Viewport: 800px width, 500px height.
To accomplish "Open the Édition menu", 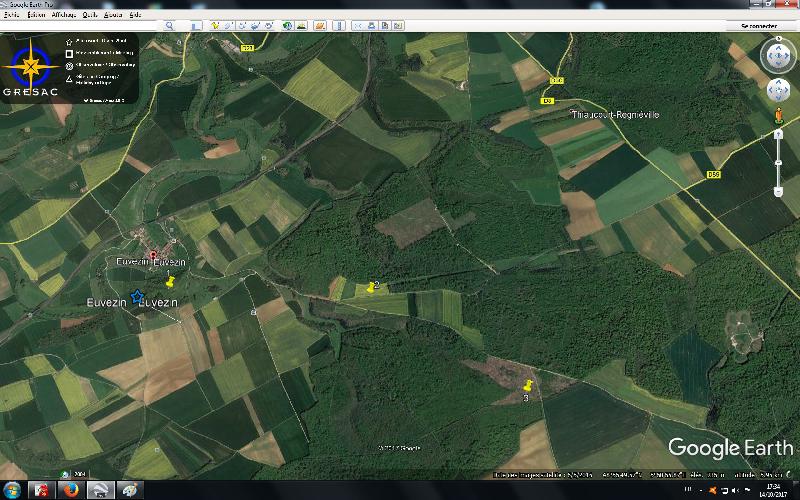I will coord(36,15).
